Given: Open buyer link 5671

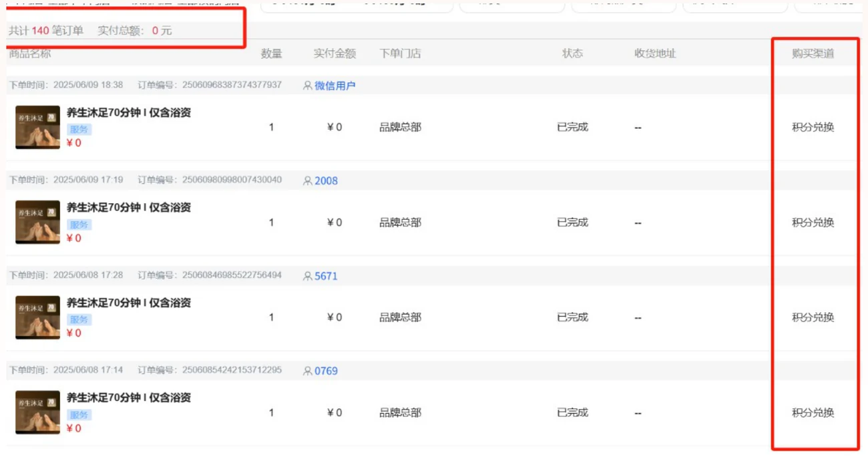Looking at the screenshot, I should pos(327,276).
